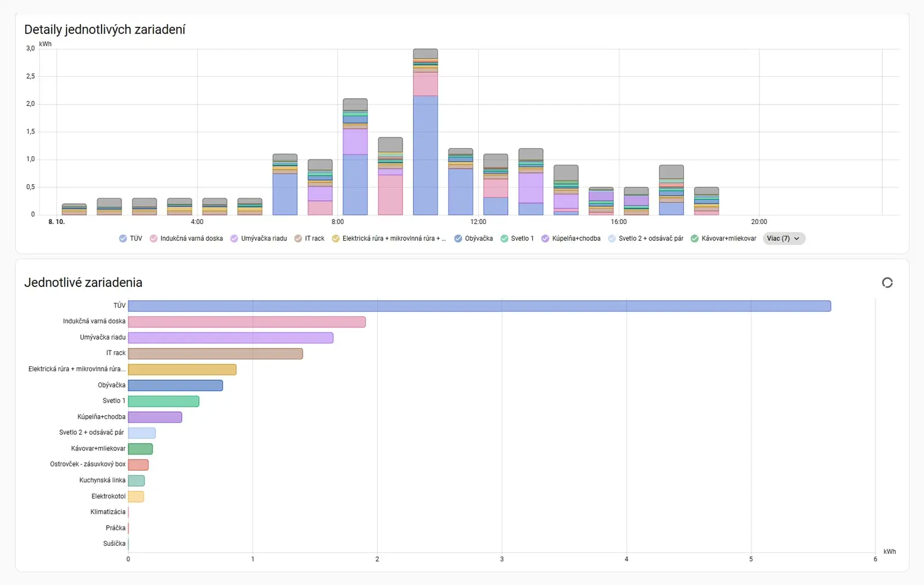Click the Kúpeľňa+chodba purple bar

tap(155, 417)
